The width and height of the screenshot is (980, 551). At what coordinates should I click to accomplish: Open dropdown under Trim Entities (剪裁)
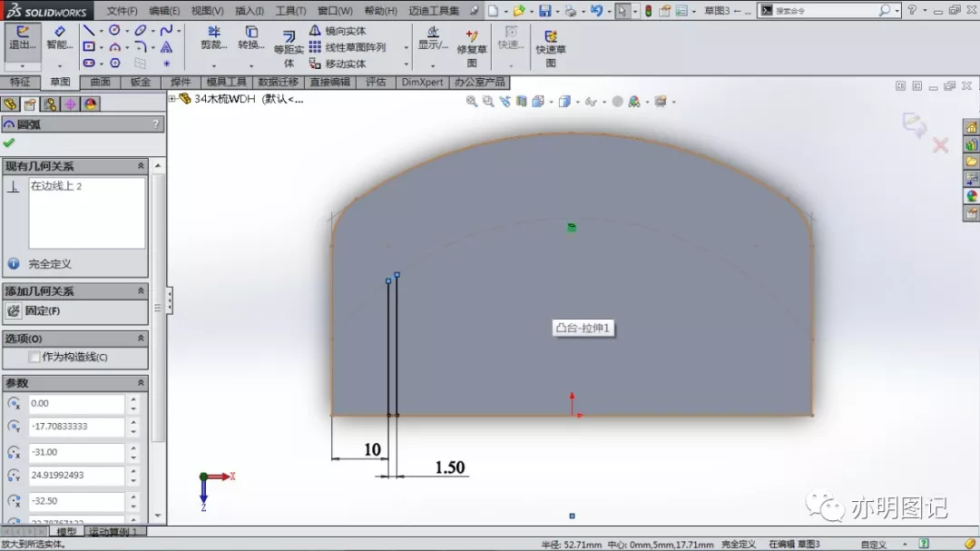[214, 65]
